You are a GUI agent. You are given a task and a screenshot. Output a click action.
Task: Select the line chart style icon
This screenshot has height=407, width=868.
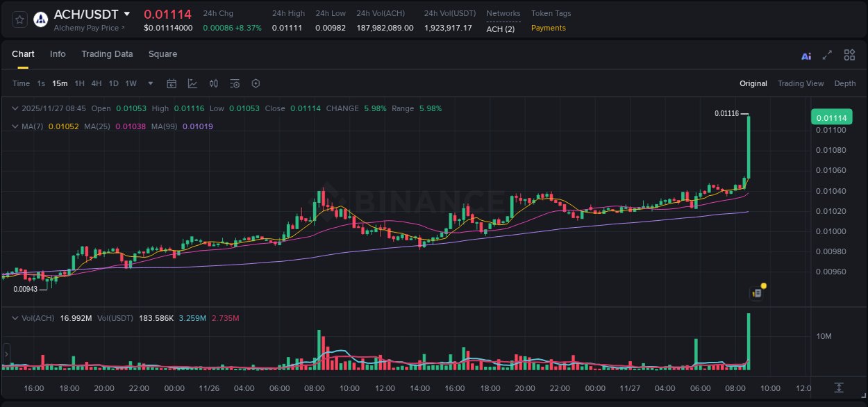pos(192,83)
